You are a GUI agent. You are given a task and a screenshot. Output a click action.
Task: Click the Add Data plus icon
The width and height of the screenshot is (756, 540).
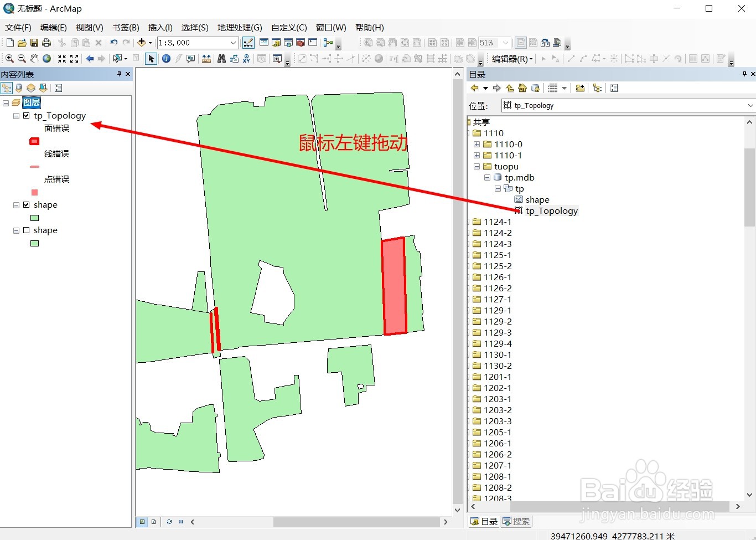142,43
